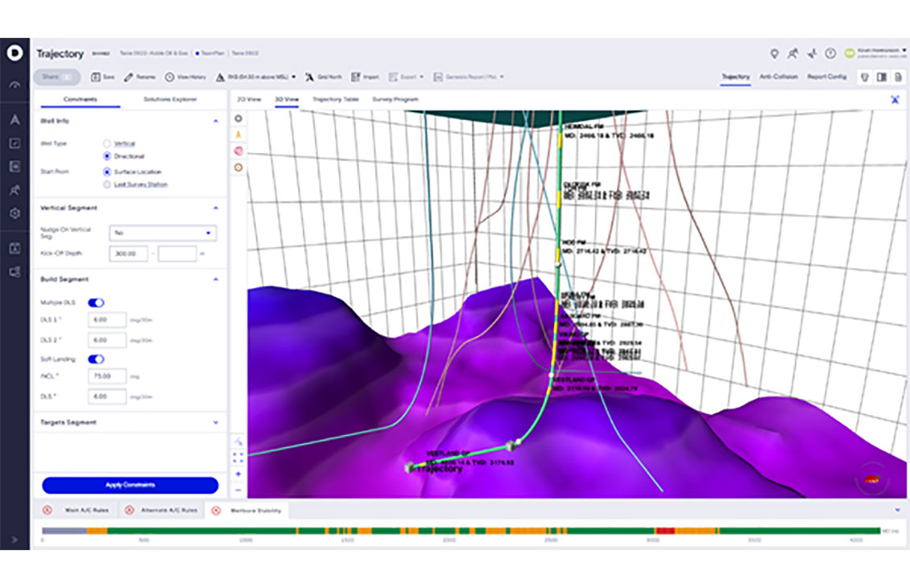
Task: Click the zoom-to-fit icon in 3D viewport
Action: (896, 100)
